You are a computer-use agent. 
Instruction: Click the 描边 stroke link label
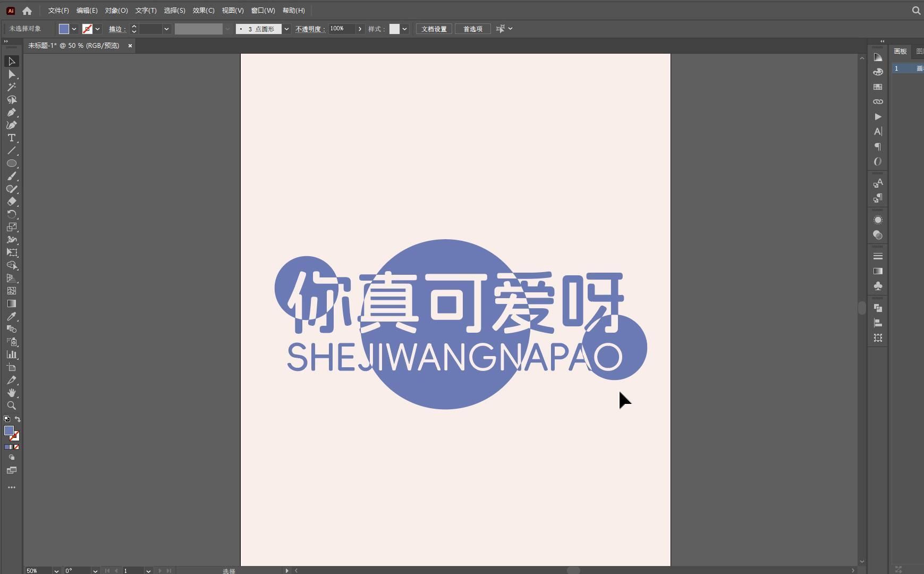pos(117,29)
